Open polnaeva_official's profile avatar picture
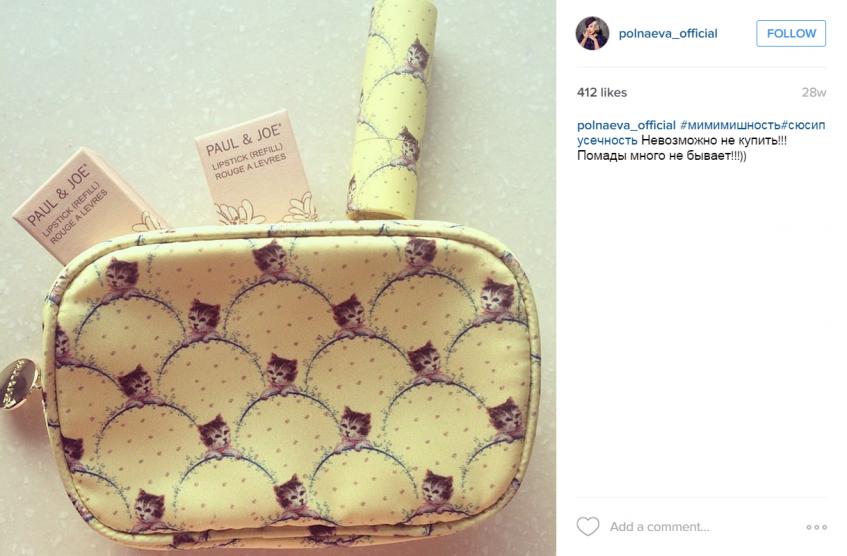The height and width of the screenshot is (556, 847). 592,33
